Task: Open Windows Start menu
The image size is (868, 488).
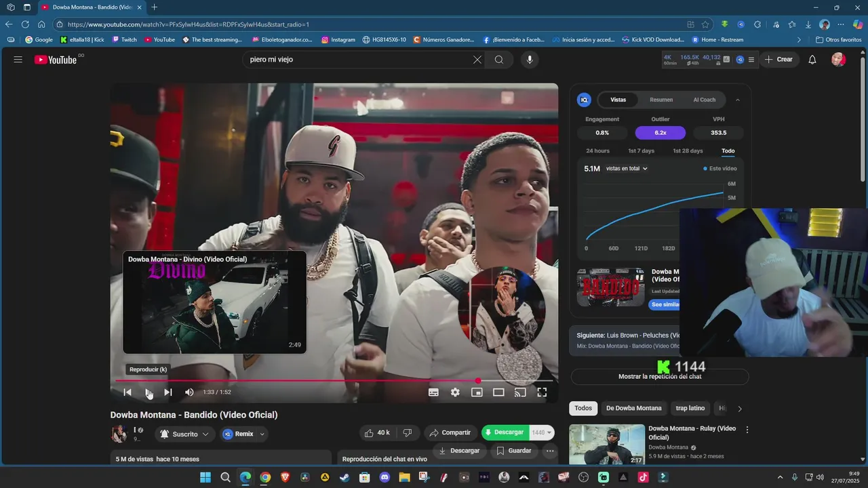Action: 205,477
